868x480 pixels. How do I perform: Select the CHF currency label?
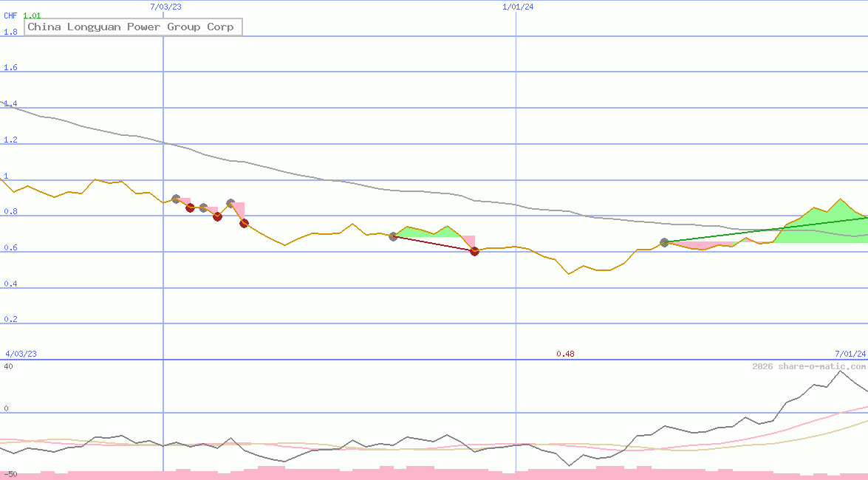[10, 16]
